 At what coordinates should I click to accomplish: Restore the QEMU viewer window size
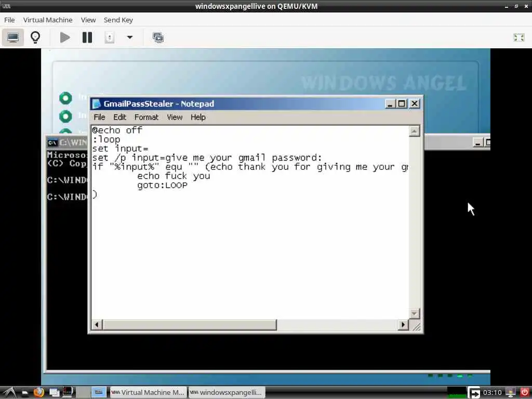(x=516, y=6)
